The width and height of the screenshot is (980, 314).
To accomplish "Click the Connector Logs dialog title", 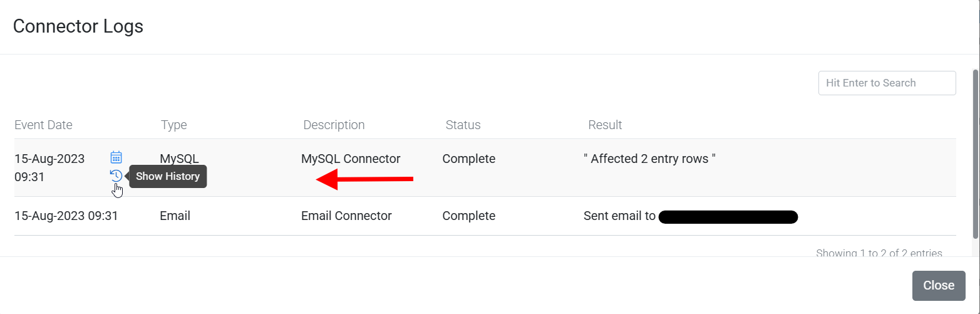I will coord(78,26).
